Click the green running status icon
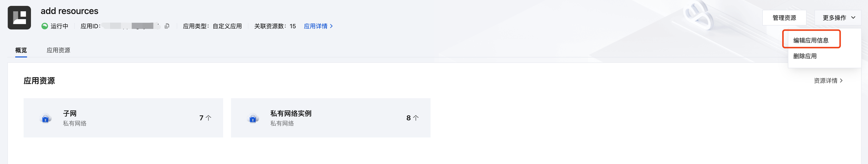 pos(44,26)
